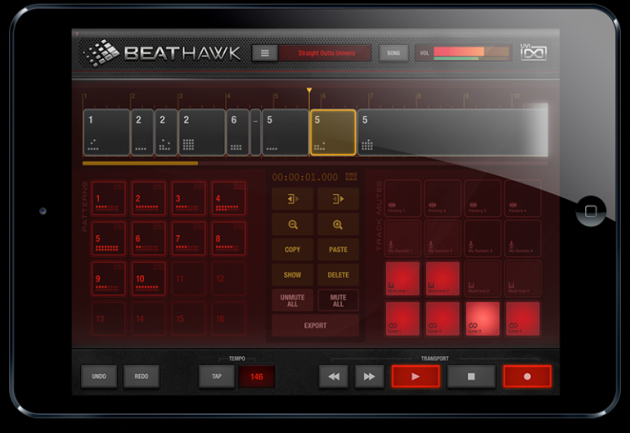Select pattern 3 pad
Screen dimensions: 630x433
(x=188, y=198)
